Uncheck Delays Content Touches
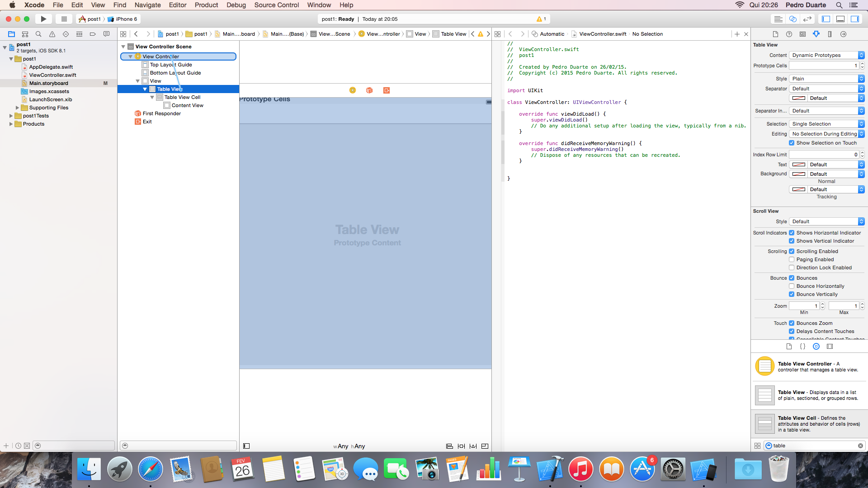 click(x=792, y=331)
